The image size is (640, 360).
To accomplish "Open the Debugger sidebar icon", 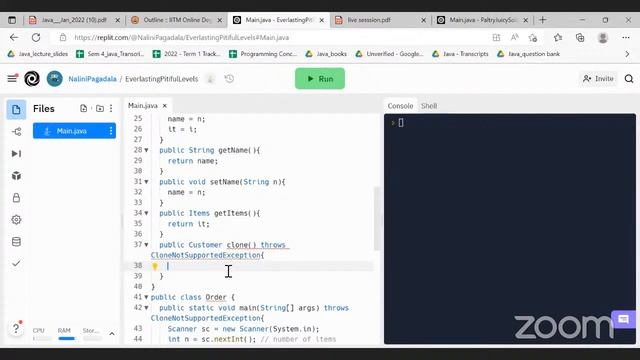I will tap(16, 153).
